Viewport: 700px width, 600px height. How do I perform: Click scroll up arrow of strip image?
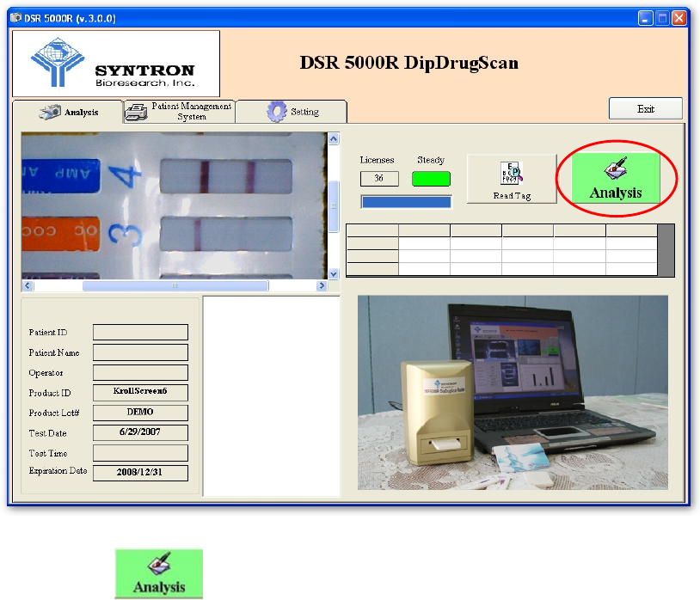334,138
